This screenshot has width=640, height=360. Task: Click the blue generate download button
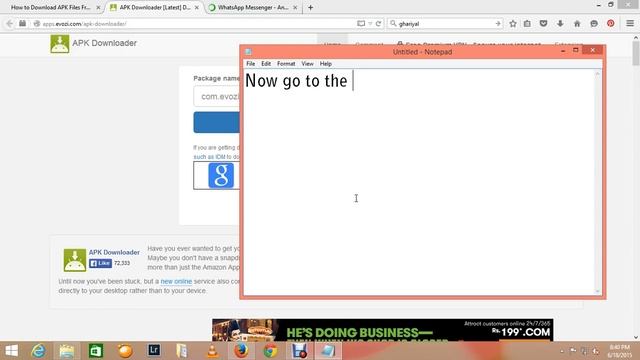[217, 122]
